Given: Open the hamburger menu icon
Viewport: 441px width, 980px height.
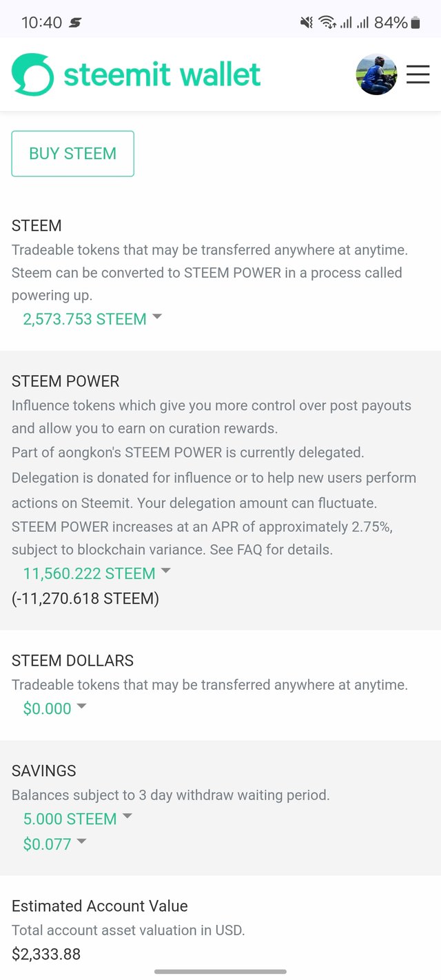Looking at the screenshot, I should [418, 74].
